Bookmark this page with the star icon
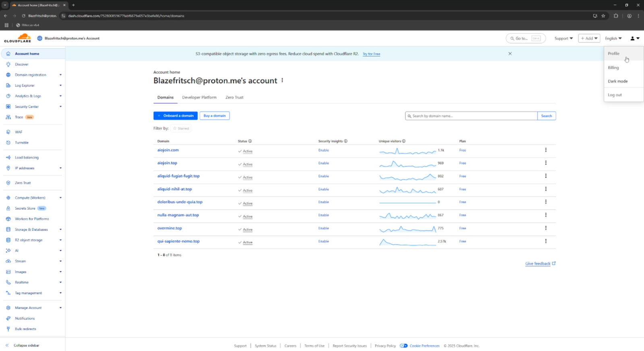This screenshot has height=351, width=644. pyautogui.click(x=603, y=16)
